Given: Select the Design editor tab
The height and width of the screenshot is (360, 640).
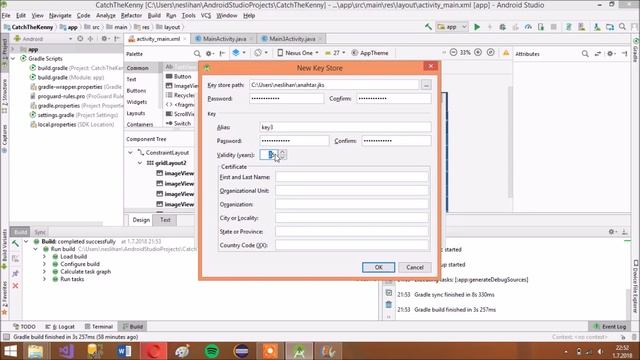Looking at the screenshot, I should click(141, 220).
